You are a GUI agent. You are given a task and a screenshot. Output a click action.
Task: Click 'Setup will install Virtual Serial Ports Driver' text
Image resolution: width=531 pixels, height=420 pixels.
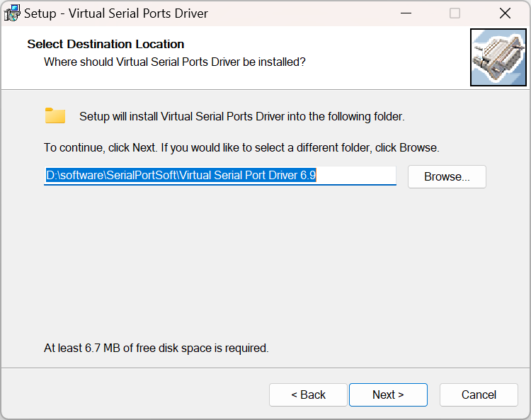pyautogui.click(x=242, y=117)
